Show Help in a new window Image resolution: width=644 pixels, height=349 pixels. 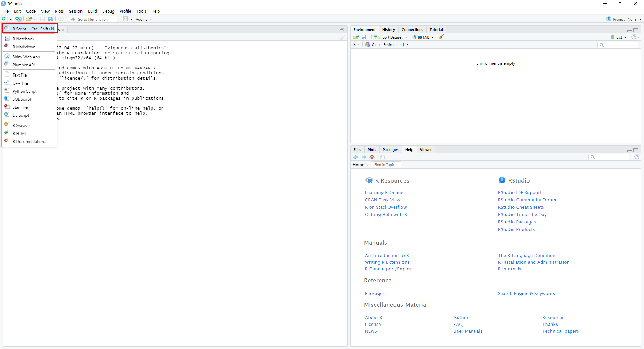click(382, 157)
